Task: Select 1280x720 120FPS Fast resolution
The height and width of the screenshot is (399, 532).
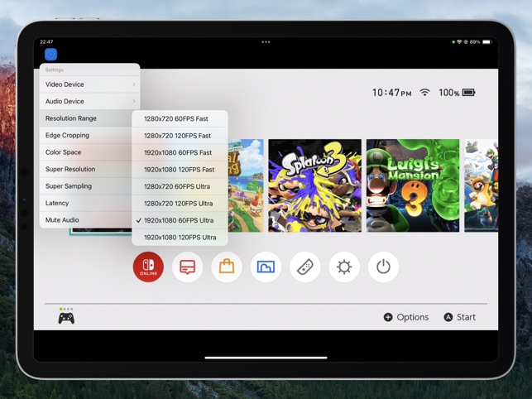Action: click(x=180, y=136)
